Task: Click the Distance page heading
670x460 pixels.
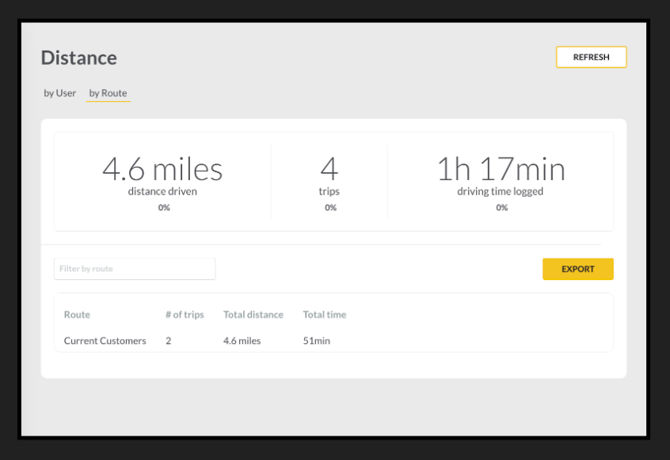Action: click(x=79, y=58)
